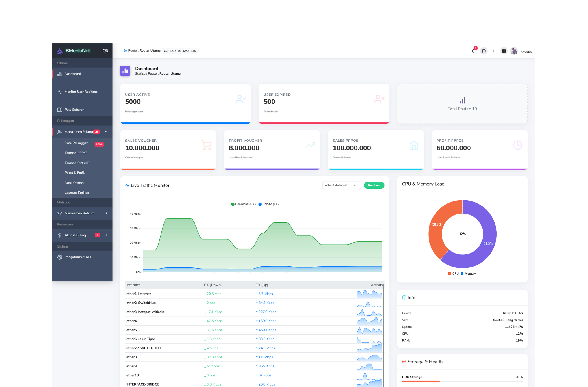Open Pengaturan & API settings
Viewport: 588px width, 387px height.
coord(78,257)
